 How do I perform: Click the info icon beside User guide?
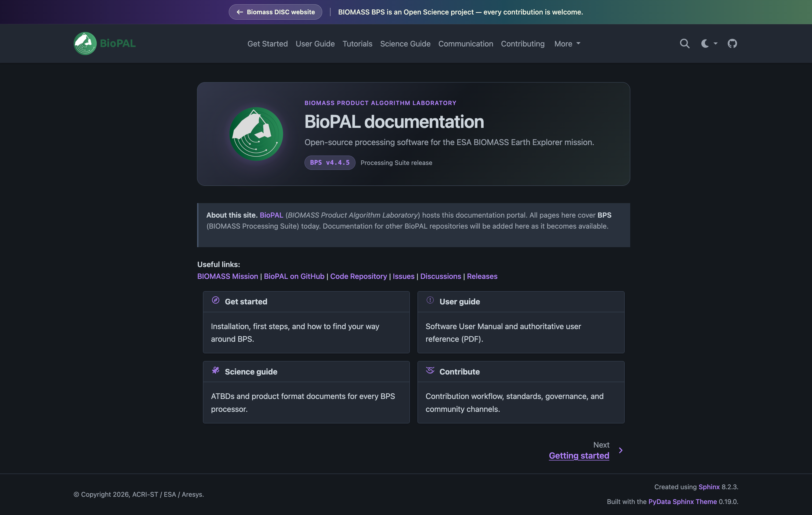[x=430, y=300]
